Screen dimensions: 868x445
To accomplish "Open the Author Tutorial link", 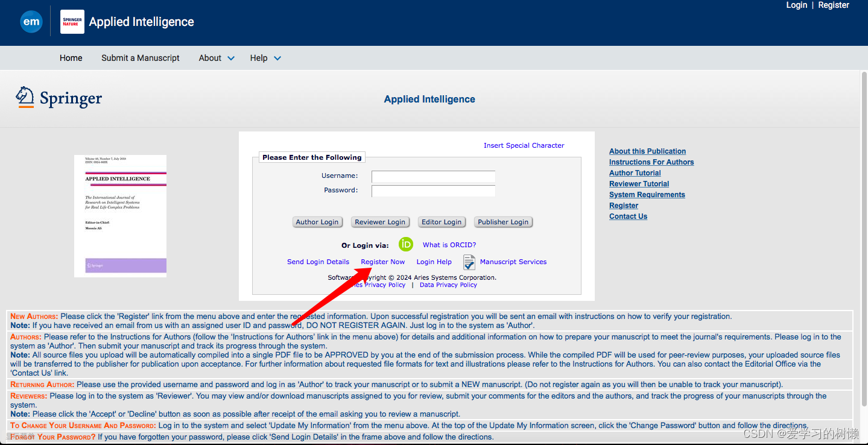I will (x=635, y=173).
